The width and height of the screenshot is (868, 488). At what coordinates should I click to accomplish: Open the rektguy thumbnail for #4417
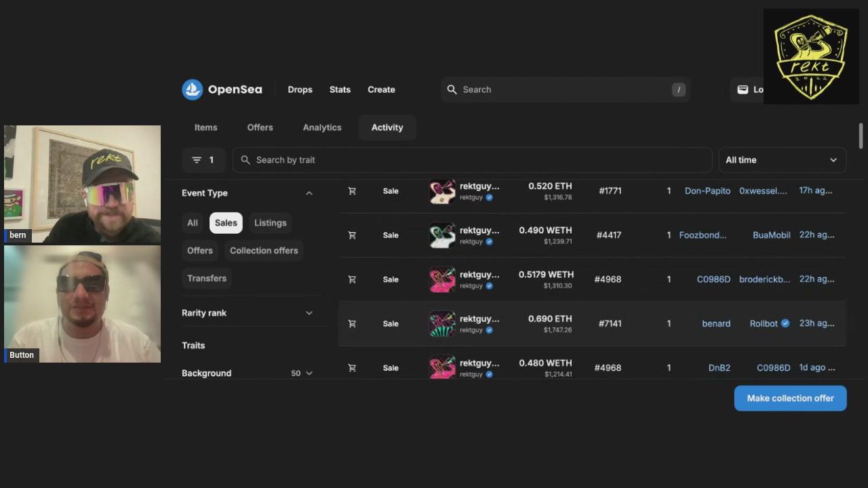click(442, 235)
